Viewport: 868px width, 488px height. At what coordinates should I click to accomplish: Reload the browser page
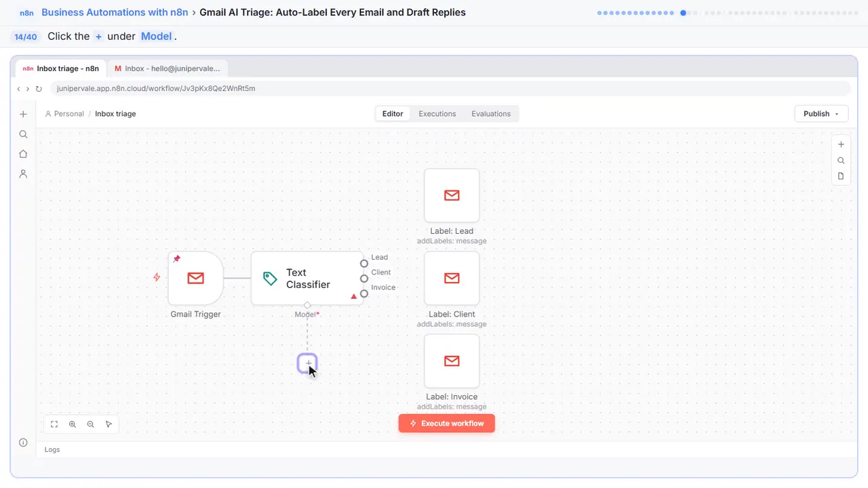pyautogui.click(x=39, y=89)
